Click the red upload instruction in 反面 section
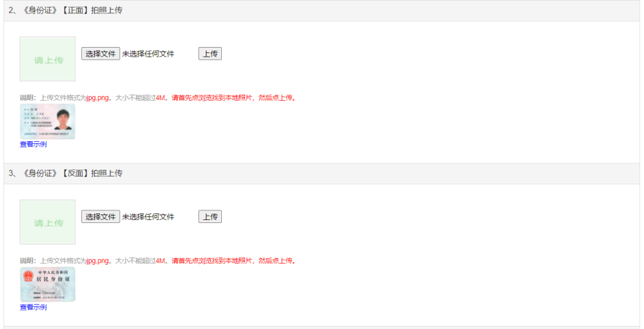Screen dimensions: 644x329 pyautogui.click(x=234, y=261)
